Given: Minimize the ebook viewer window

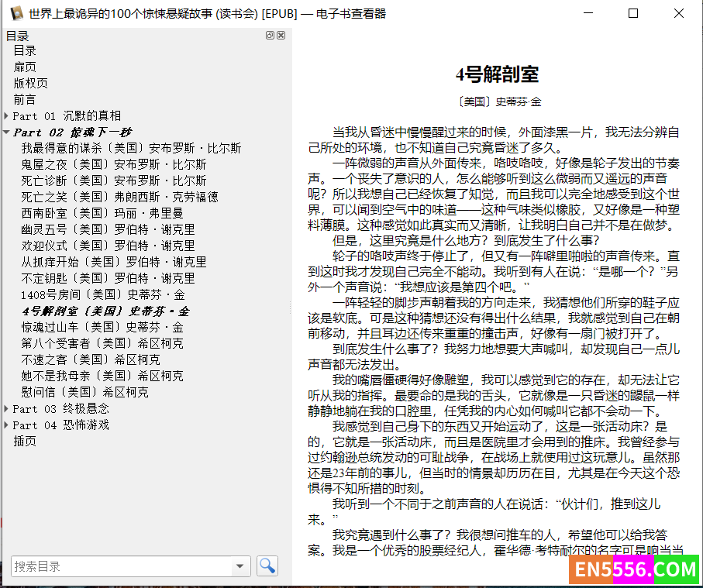Looking at the screenshot, I should pos(588,13).
